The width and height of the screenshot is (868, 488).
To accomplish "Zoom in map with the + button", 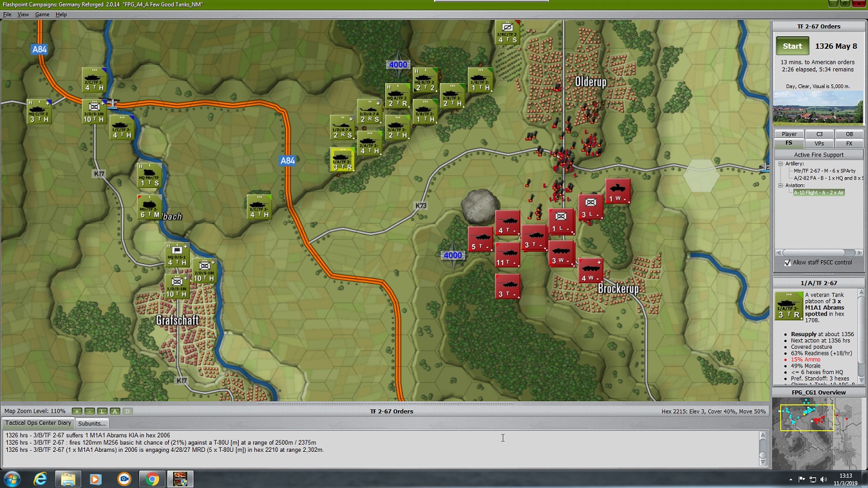I will click(x=77, y=411).
